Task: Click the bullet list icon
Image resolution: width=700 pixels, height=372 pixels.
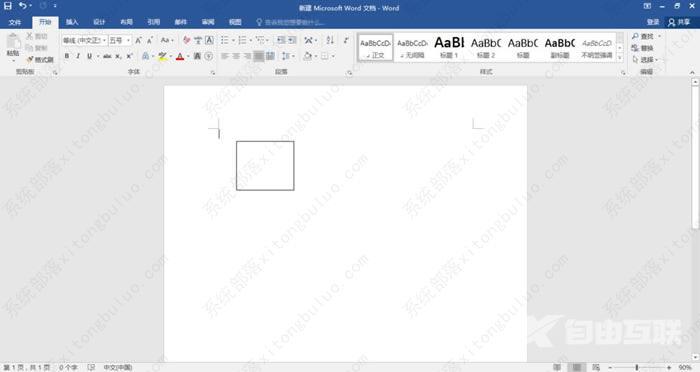Action: pos(225,41)
